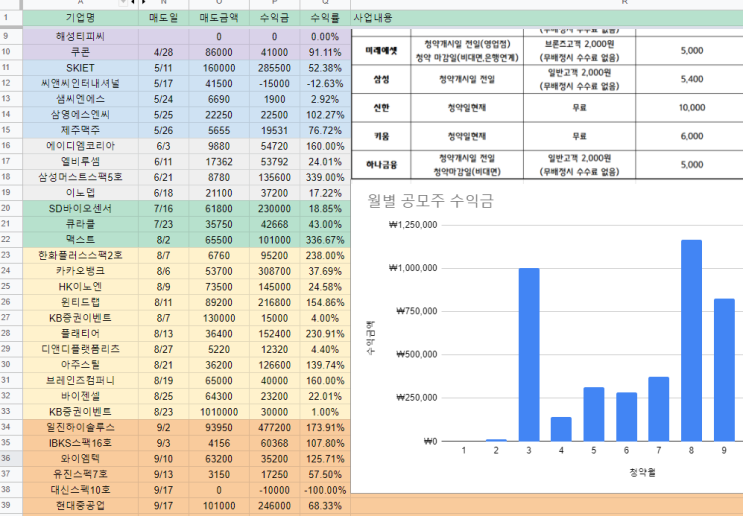Click the chart bar for month 9
Screen dimensions: 743x516
pyautogui.click(x=724, y=370)
